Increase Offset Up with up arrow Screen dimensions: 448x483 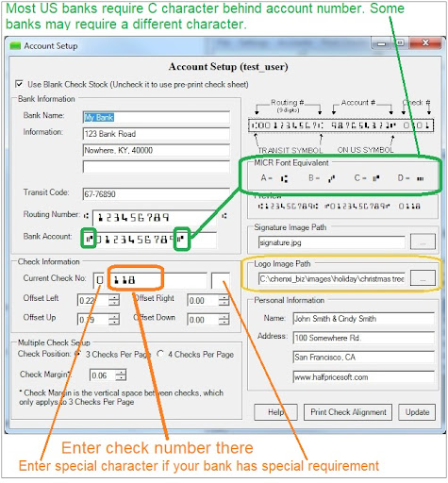point(114,316)
